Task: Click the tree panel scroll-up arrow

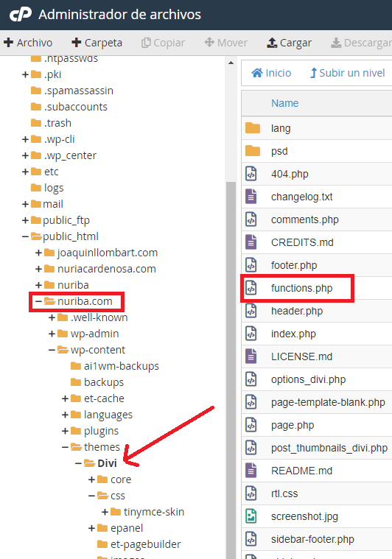Action: tap(231, 63)
